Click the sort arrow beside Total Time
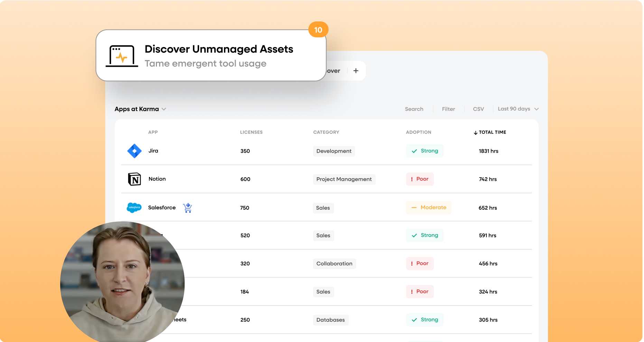 (476, 133)
